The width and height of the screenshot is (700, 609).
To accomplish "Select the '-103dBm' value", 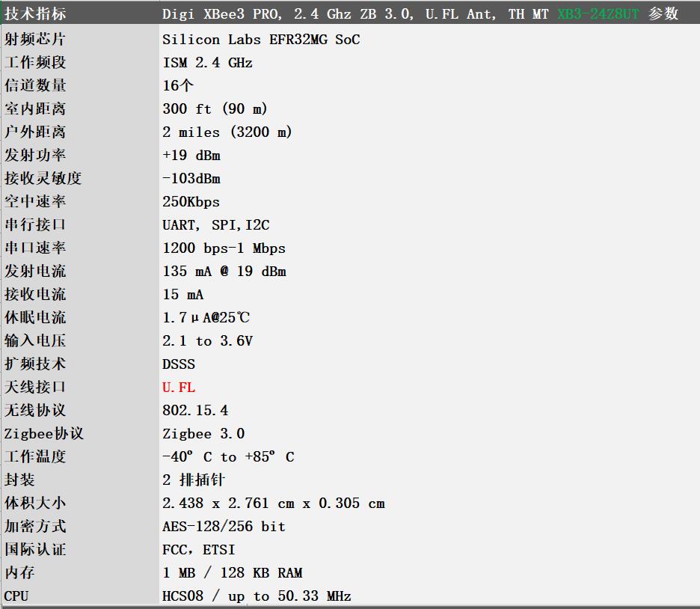I will tap(191, 179).
